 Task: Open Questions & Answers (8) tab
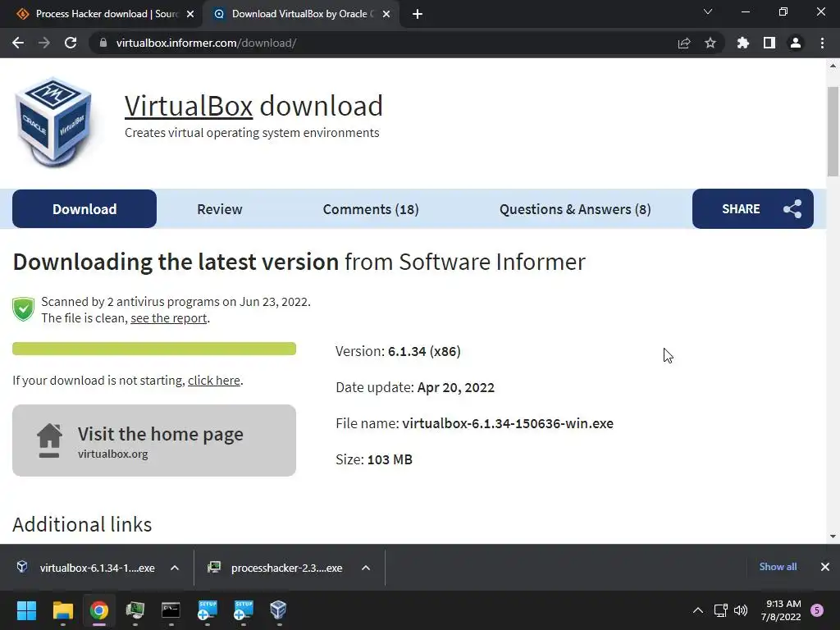point(575,209)
